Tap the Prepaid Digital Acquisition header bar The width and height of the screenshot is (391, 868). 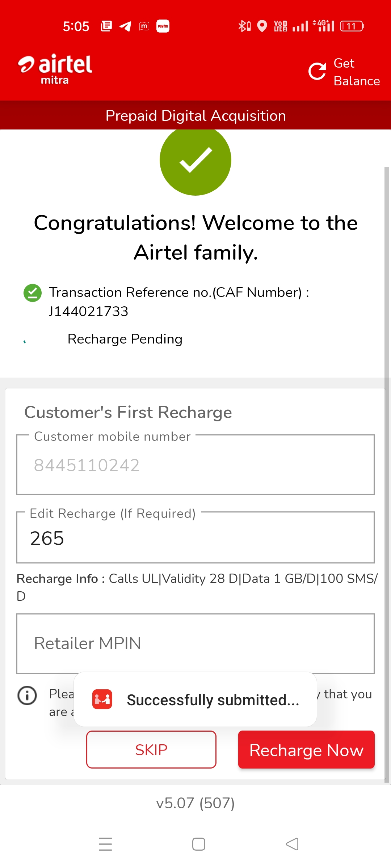tap(195, 116)
